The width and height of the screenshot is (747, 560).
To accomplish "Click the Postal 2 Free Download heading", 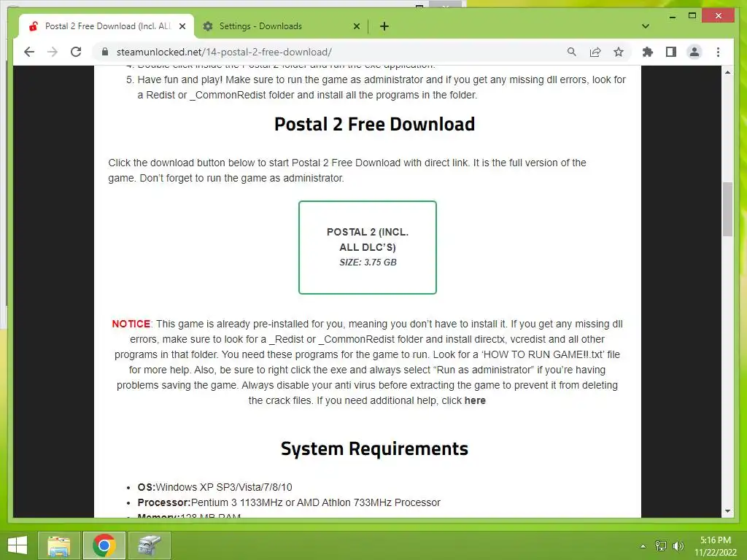I will pyautogui.click(x=374, y=124).
